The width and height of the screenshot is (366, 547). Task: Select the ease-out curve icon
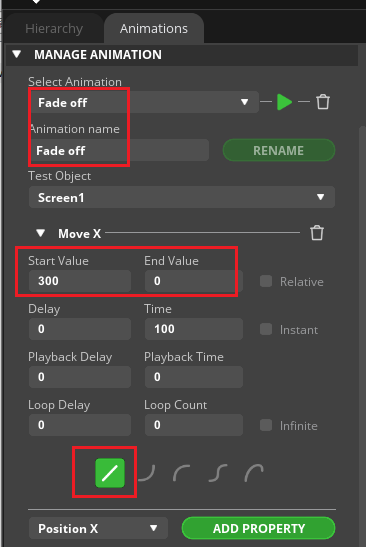181,473
